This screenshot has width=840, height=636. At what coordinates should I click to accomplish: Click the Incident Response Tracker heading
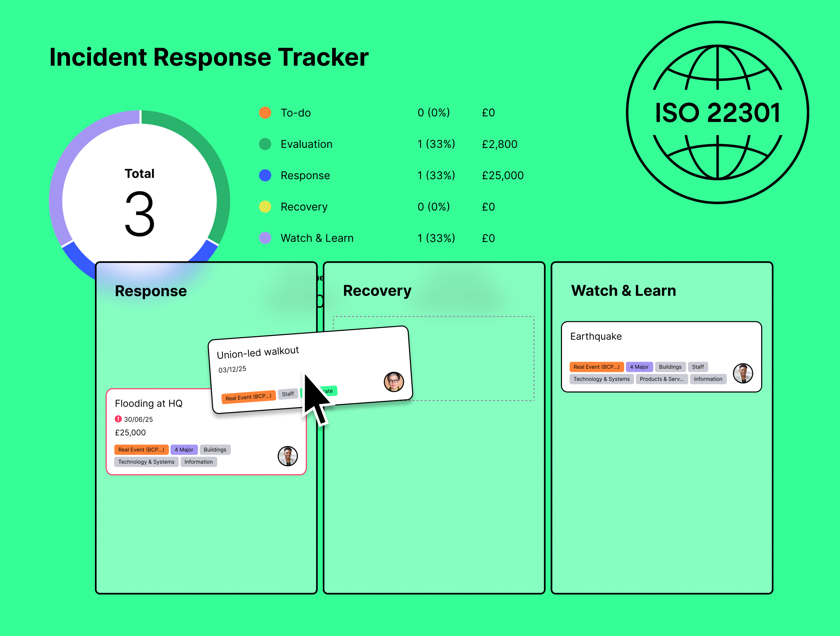[x=209, y=57]
